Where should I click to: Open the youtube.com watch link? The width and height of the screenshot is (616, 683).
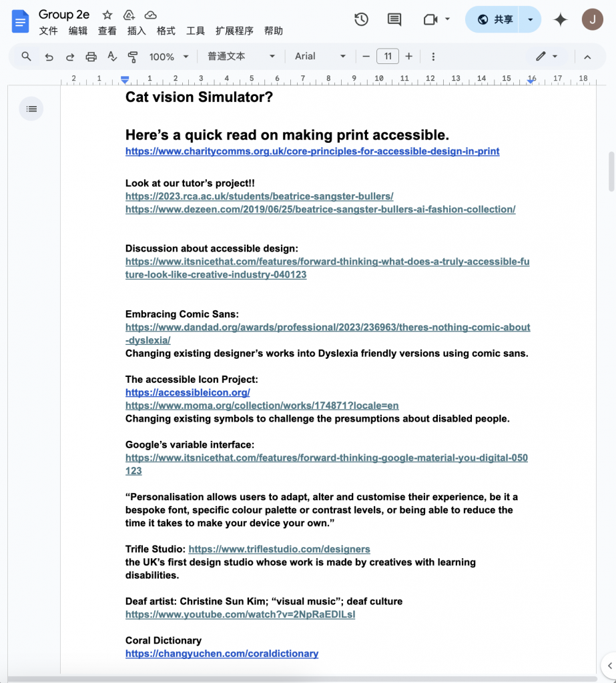(x=240, y=614)
